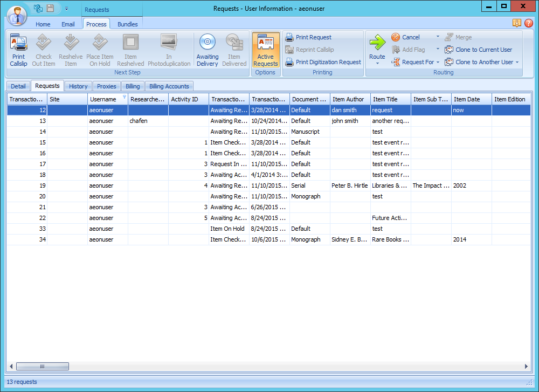Click the Print Request printer icon
The height and width of the screenshot is (392, 539).
[289, 37]
